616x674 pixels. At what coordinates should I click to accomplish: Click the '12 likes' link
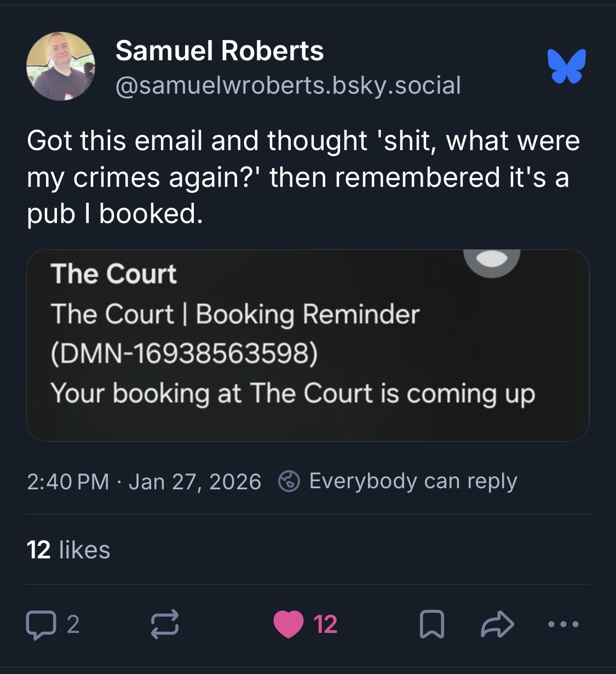tap(67, 550)
